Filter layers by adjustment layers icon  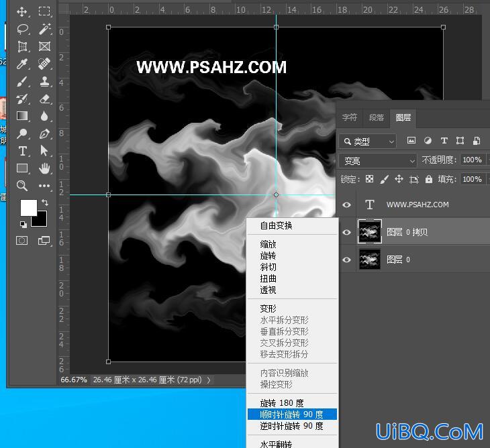pos(428,140)
